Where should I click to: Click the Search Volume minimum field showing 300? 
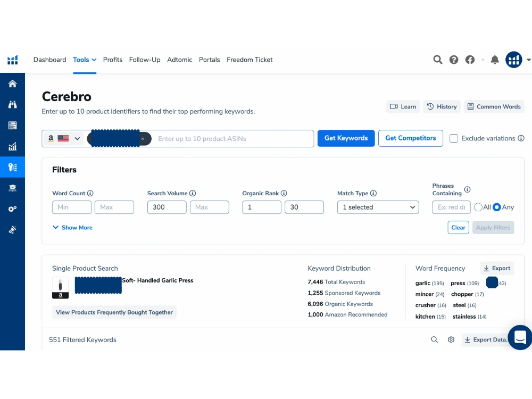pos(167,207)
